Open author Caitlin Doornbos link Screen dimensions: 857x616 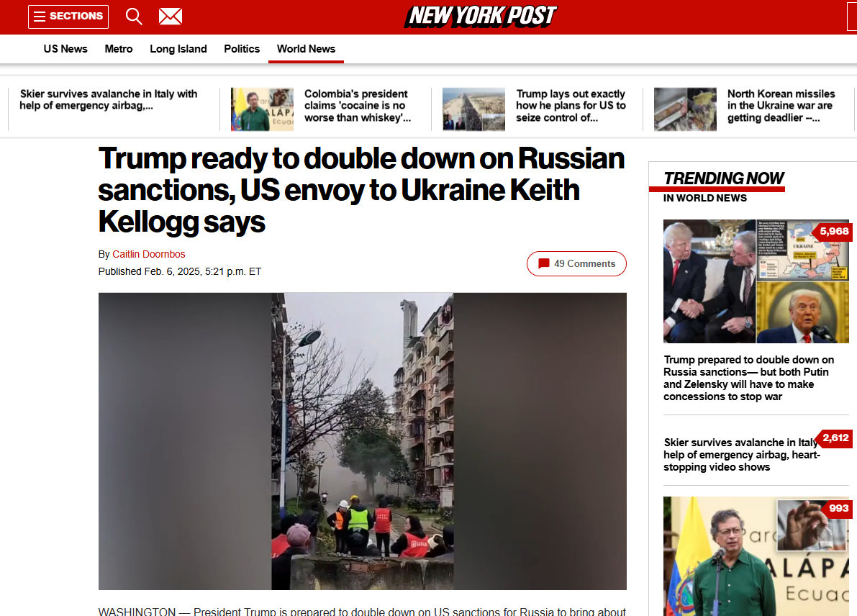point(149,254)
